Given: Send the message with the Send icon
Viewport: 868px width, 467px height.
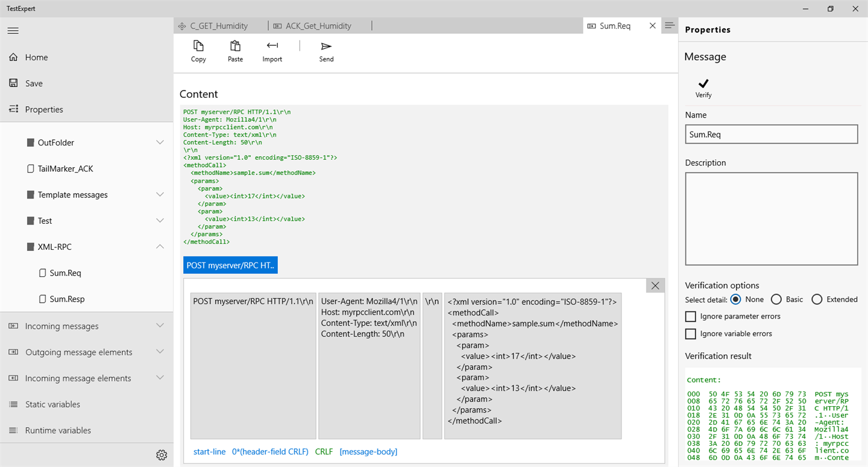Looking at the screenshot, I should click(326, 46).
